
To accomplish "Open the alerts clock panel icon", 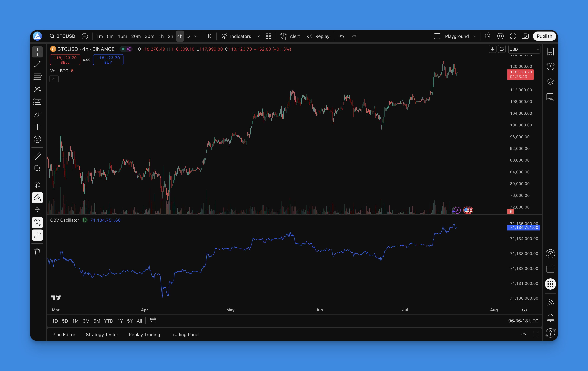I will 550,66.
